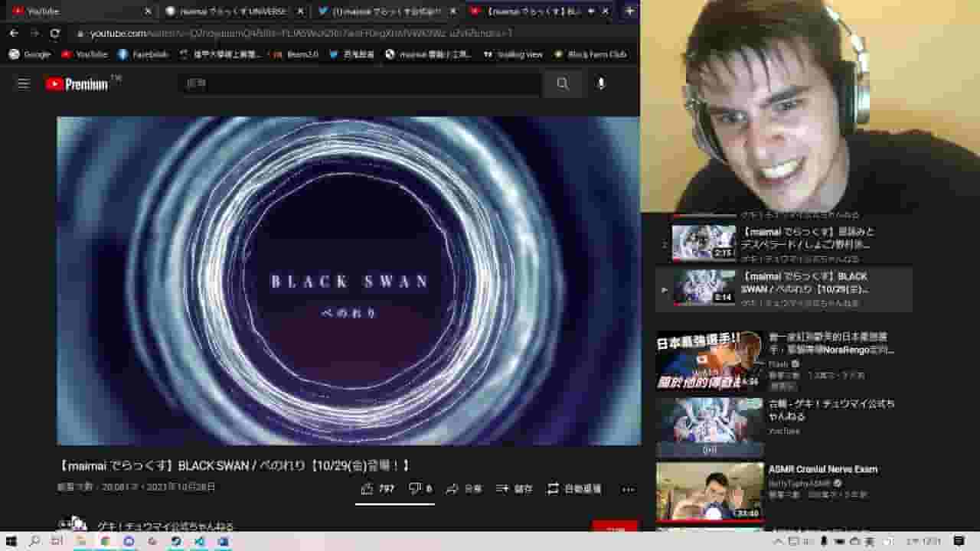The image size is (980, 551).
Task: Play playlist video with 2:15 thumbnail
Action: (703, 243)
